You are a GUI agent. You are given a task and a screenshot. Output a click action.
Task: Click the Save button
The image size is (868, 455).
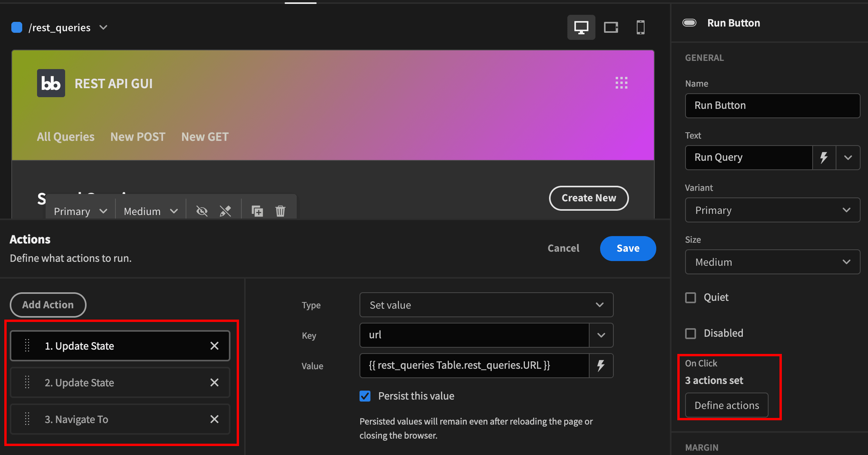coord(628,248)
